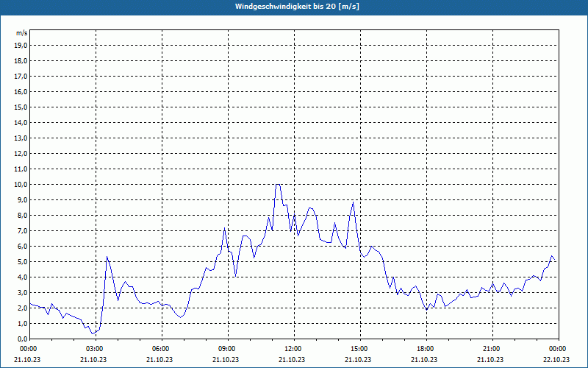588x368 pixels.
Task: Select the 17,0 y-axis value
Action: point(21,77)
